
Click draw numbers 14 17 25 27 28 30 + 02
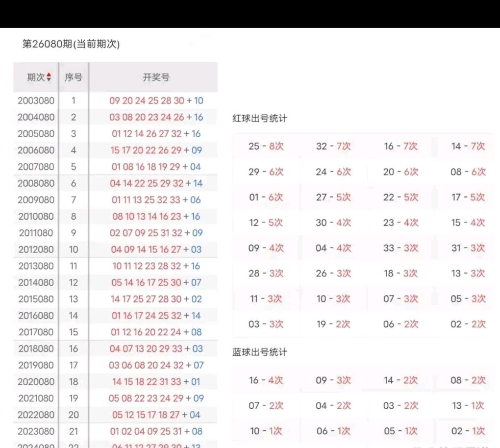pyautogui.click(x=156, y=299)
